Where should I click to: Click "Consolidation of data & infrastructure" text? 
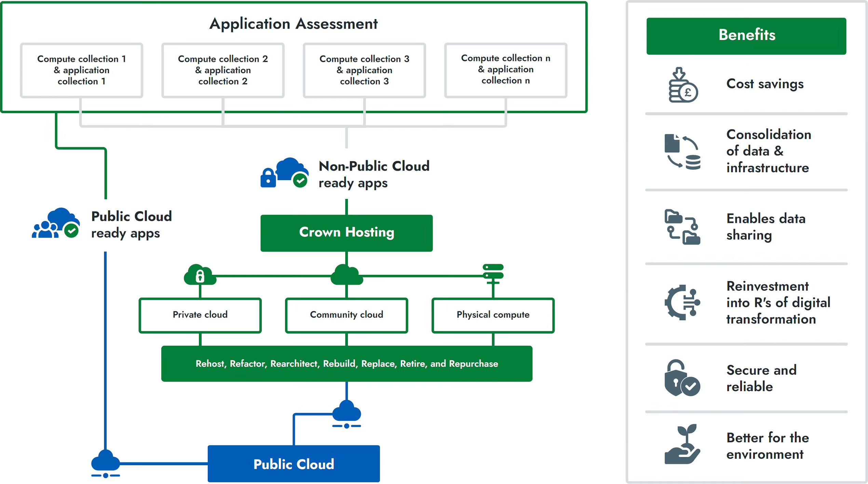point(769,151)
